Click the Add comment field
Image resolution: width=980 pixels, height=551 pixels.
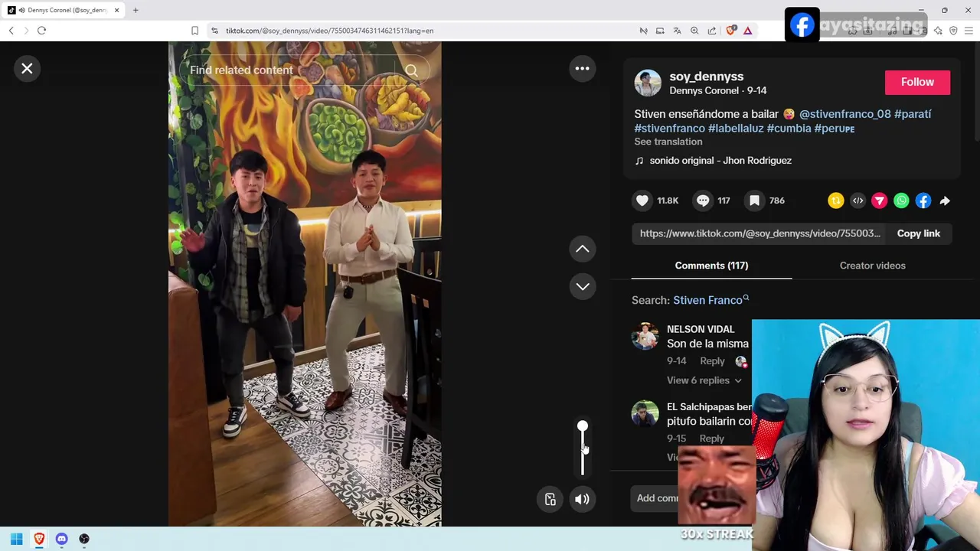coord(657,498)
